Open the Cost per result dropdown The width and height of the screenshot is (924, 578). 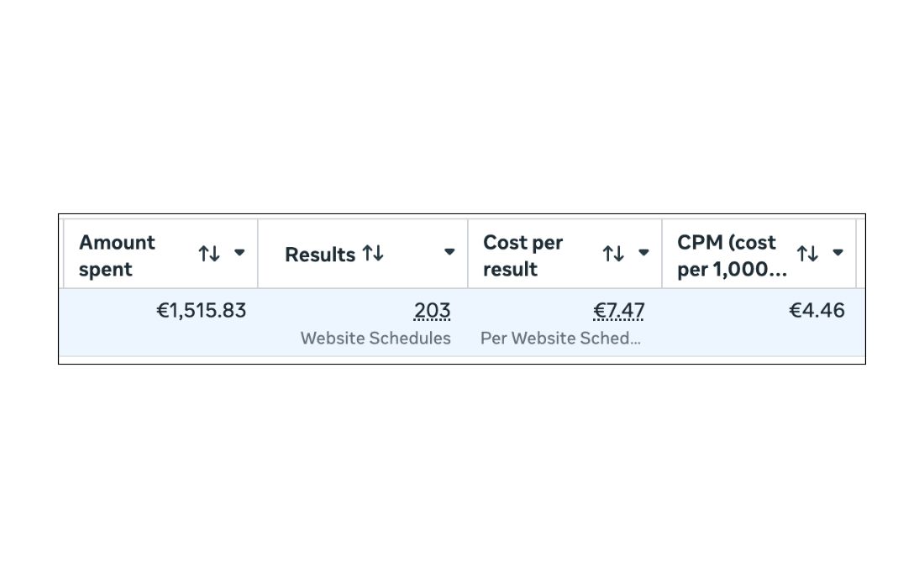(x=643, y=252)
